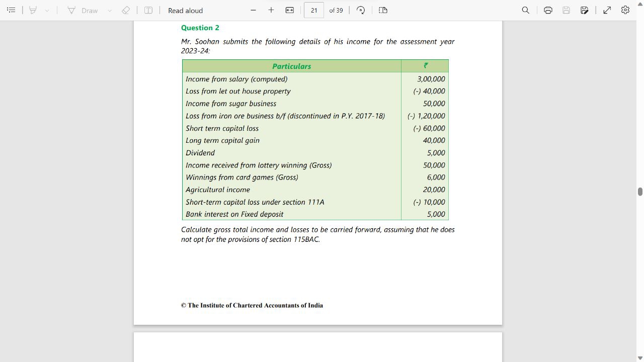Click the Save as icon
644x362 pixels.
pos(584,10)
